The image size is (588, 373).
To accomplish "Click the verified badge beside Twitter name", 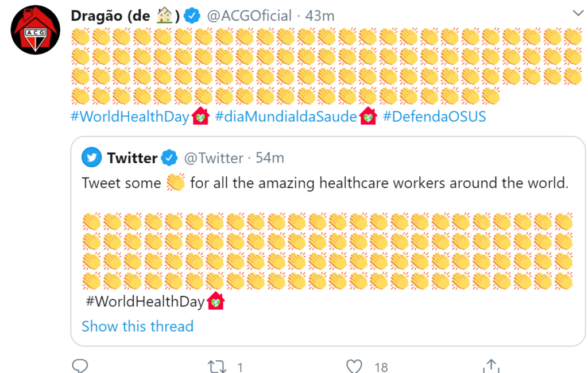I will pyautogui.click(x=169, y=157).
